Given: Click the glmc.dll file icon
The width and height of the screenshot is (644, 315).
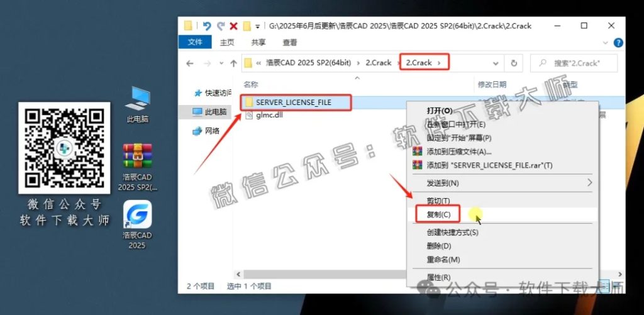Looking at the screenshot, I should (x=249, y=115).
